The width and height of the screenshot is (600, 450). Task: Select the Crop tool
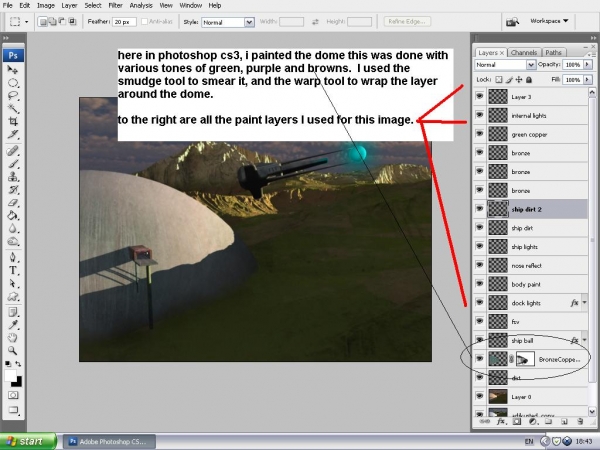coord(13,122)
